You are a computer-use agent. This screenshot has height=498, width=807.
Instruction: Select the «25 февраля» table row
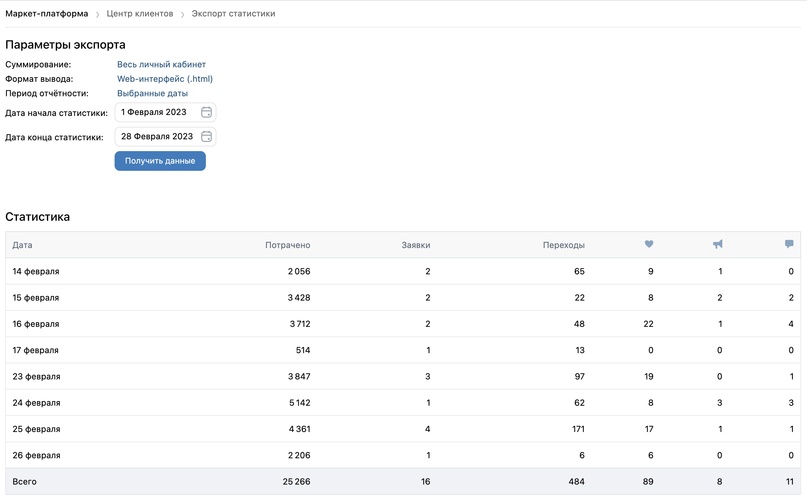[400, 429]
